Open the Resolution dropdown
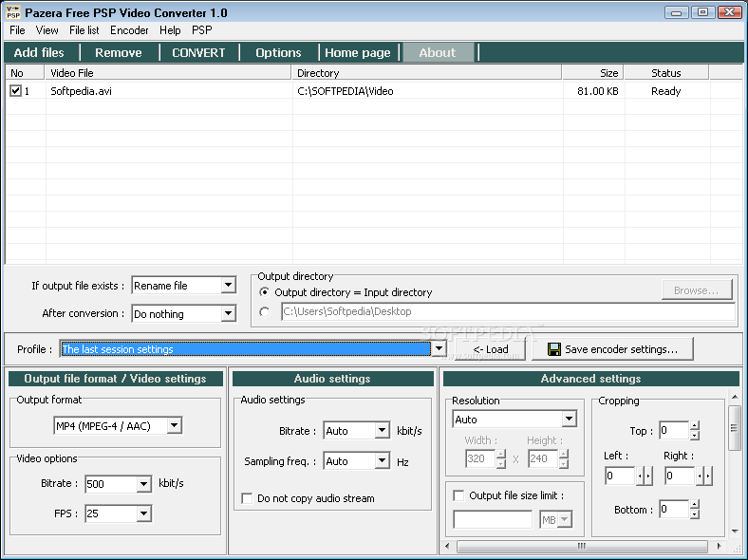The image size is (748, 560). pos(569,419)
